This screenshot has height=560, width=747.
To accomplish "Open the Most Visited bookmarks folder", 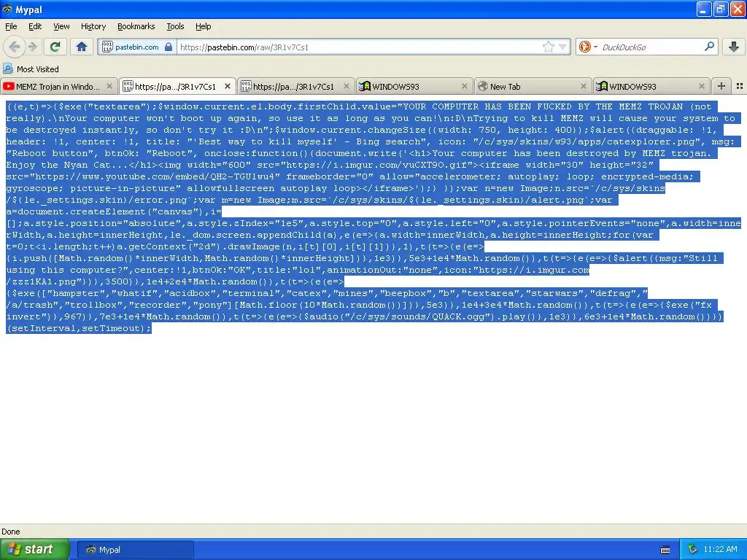I will pos(31,69).
